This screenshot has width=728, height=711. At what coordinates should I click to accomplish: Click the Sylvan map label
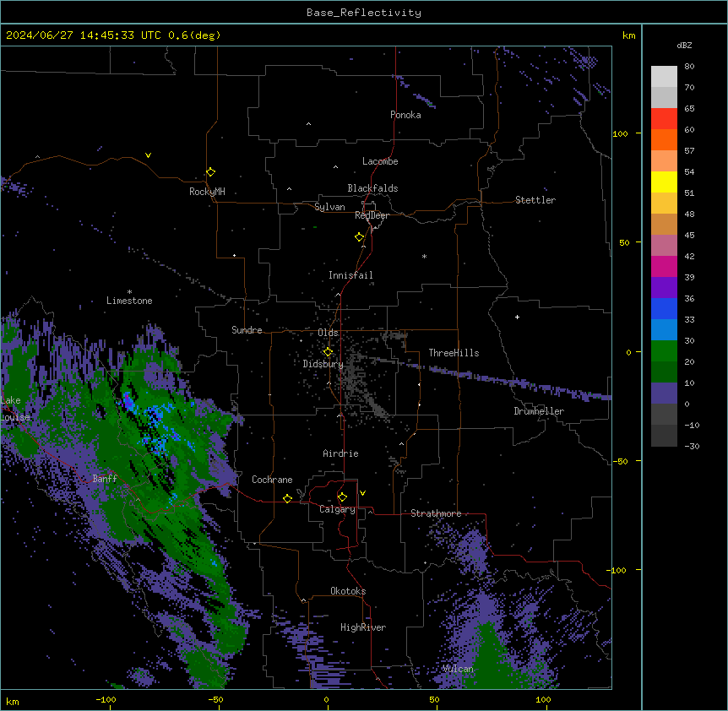(329, 207)
